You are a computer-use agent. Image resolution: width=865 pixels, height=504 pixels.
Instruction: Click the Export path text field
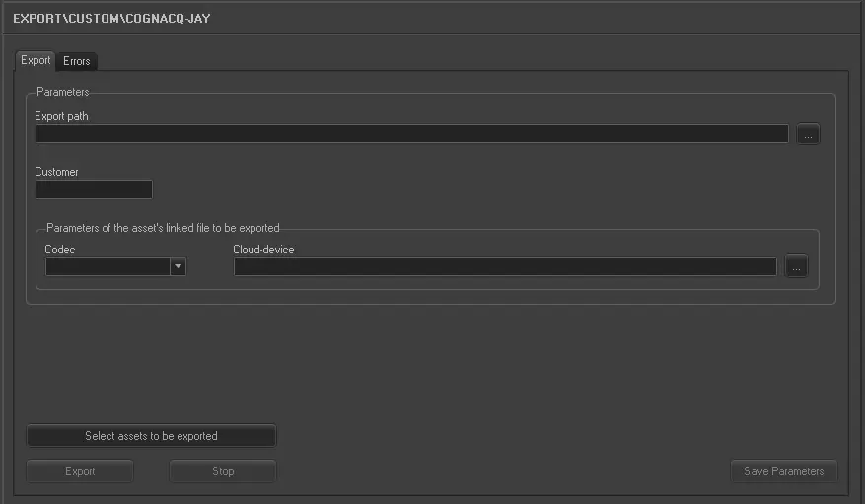[x=411, y=134]
